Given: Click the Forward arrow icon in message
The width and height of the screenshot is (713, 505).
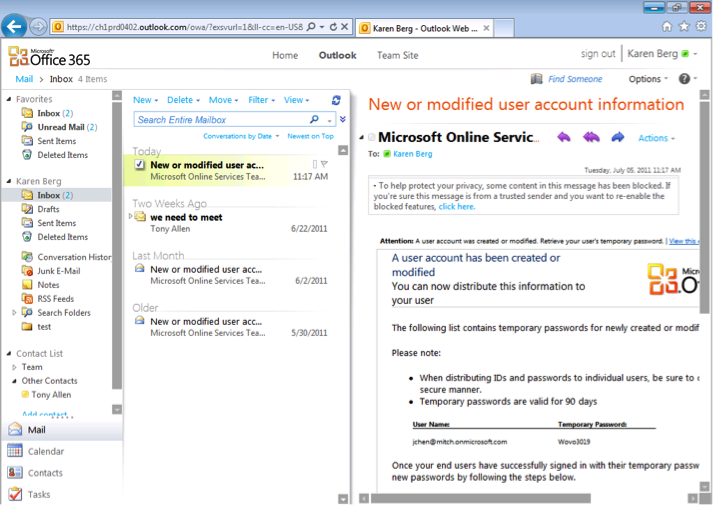Looking at the screenshot, I should click(618, 137).
